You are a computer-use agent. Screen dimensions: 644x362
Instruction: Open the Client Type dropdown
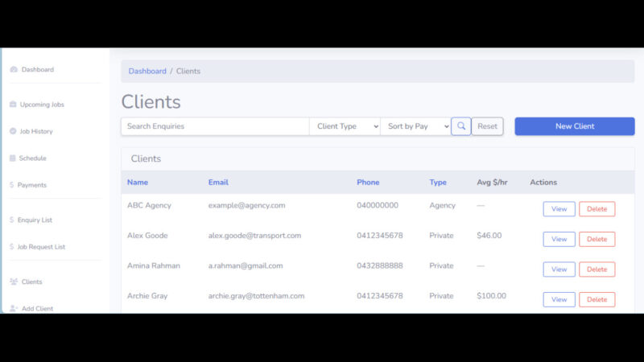tap(345, 126)
